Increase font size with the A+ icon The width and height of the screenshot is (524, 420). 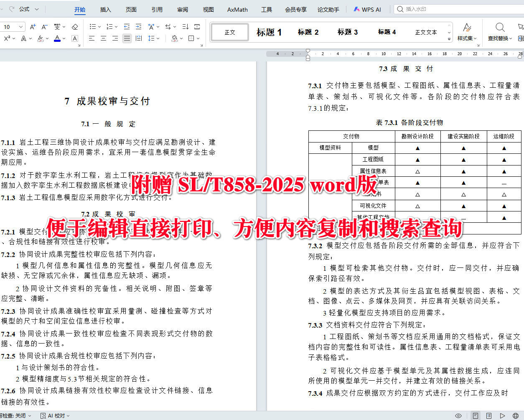pyautogui.click(x=33, y=27)
